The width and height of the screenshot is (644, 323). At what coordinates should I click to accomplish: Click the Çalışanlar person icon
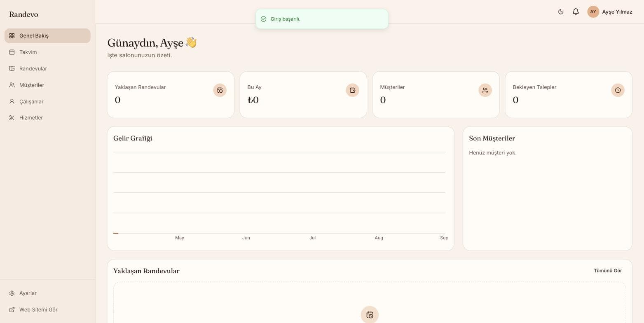(x=12, y=101)
